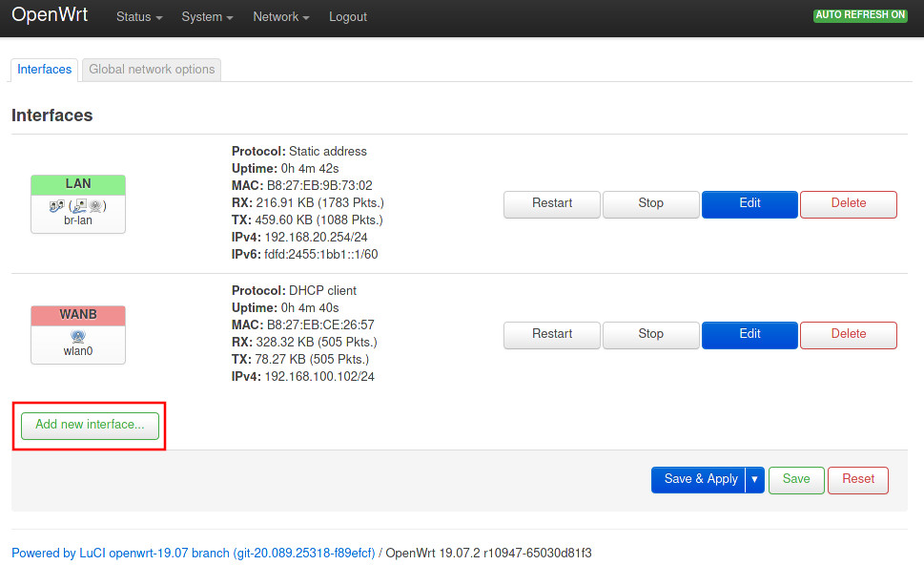Open the Network dropdown menu
This screenshot has width=924, height=565.
(281, 17)
